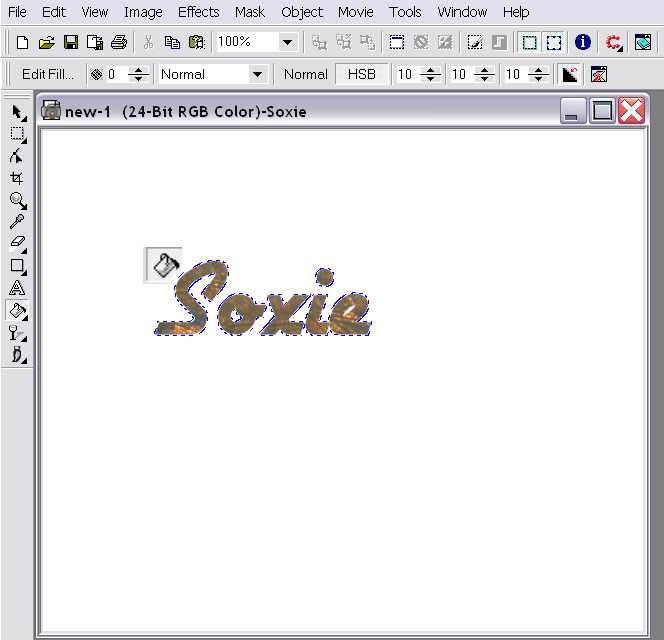Image resolution: width=664 pixels, height=640 pixels.
Task: Pick the Eyedropper tool
Action: pyautogui.click(x=17, y=222)
